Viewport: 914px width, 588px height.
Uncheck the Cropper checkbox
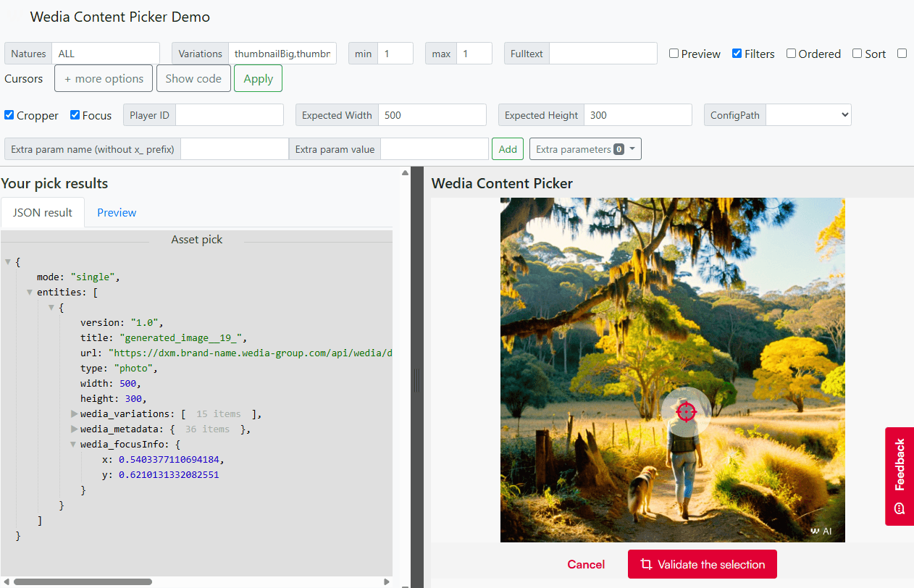click(x=9, y=114)
